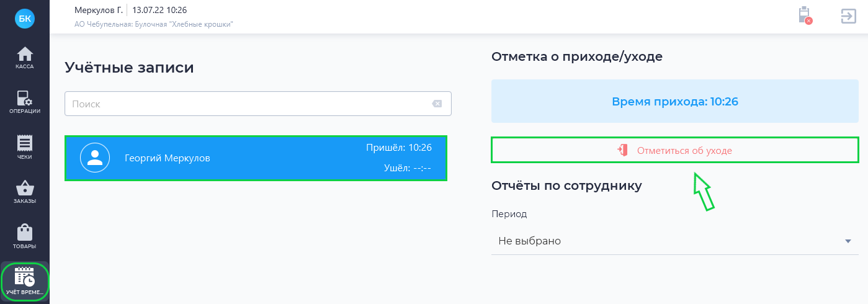Select the Георгий Меркулов account row

point(256,158)
